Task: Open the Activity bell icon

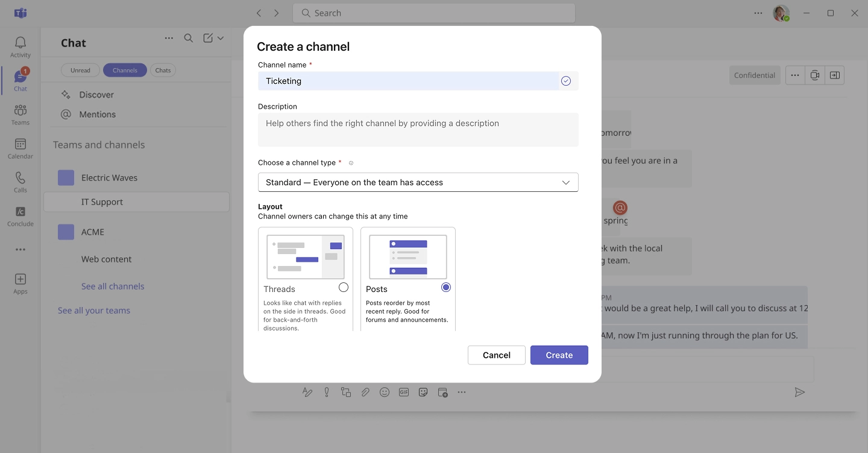Action: coord(20,43)
